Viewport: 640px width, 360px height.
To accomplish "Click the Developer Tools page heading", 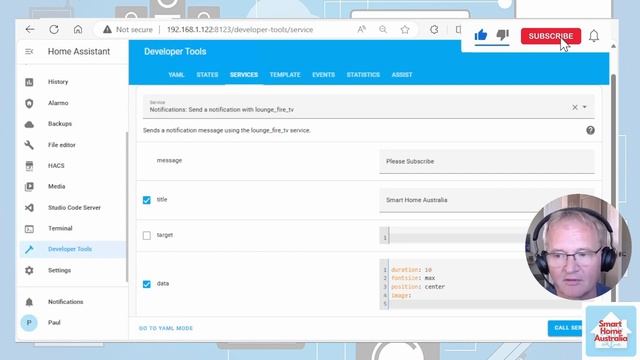I will (175, 51).
